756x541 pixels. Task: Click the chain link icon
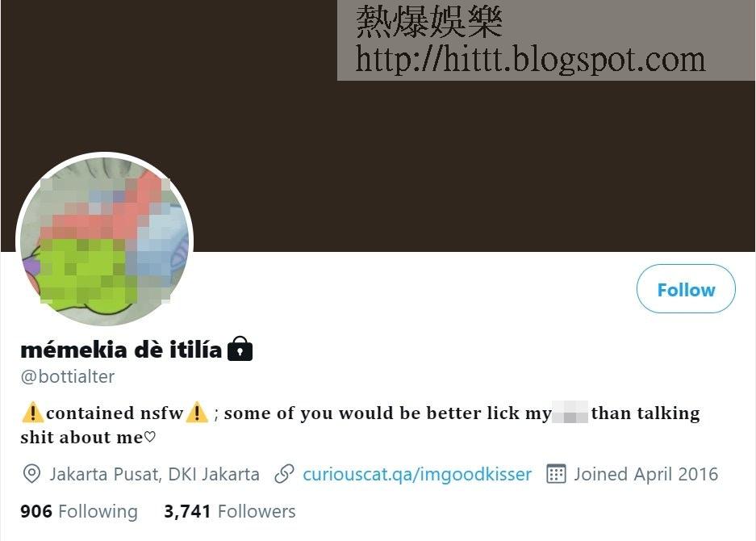[x=284, y=474]
